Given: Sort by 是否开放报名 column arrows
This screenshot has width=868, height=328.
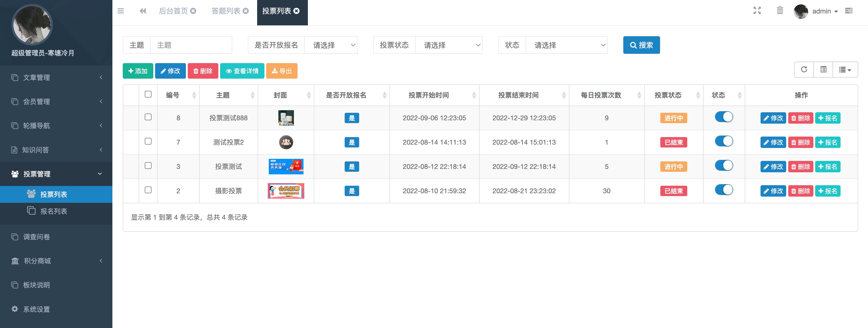Looking at the screenshot, I should pos(385,95).
